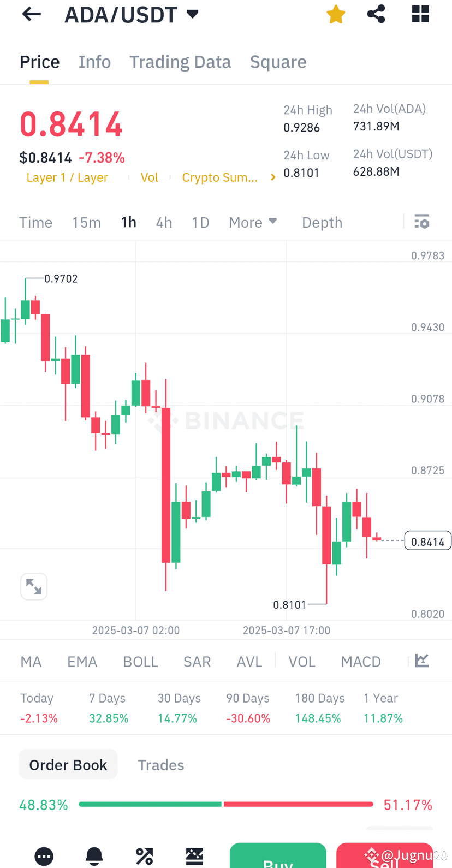This screenshot has height=868, width=452.
Task: Open alerts with the bell icon
Action: pyautogui.click(x=94, y=856)
